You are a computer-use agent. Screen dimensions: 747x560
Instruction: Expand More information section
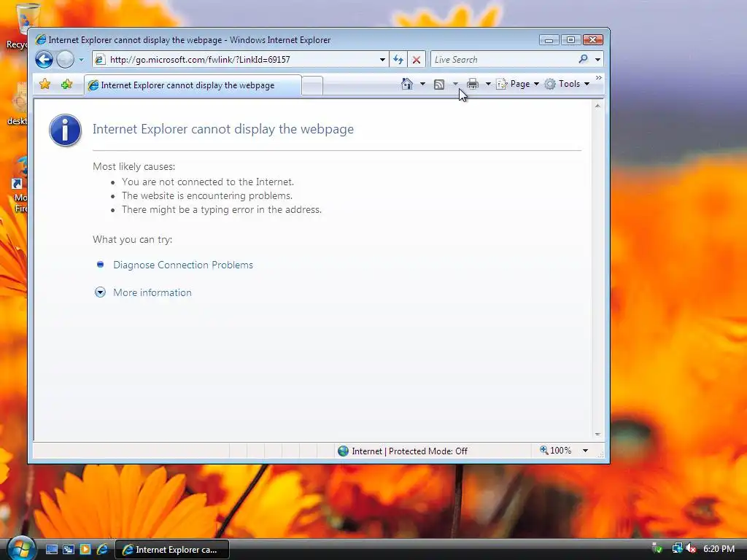[x=152, y=292]
